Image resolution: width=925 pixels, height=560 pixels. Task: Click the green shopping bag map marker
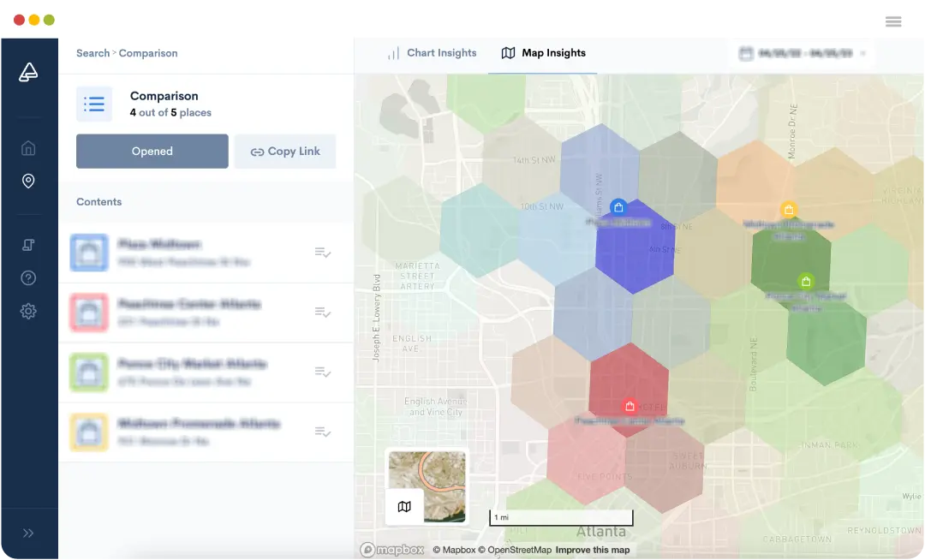pos(806,281)
